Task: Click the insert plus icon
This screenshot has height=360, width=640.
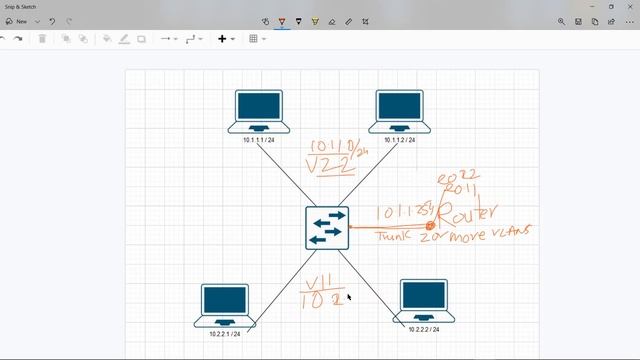Action: (222, 39)
